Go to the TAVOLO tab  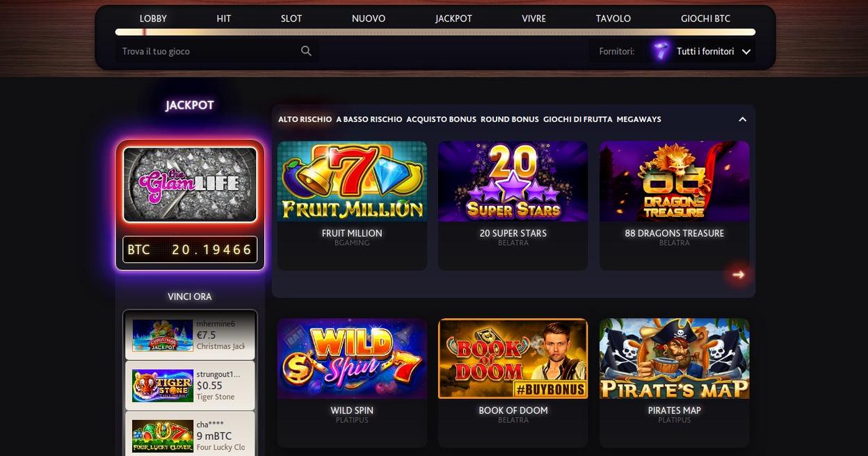click(x=613, y=19)
